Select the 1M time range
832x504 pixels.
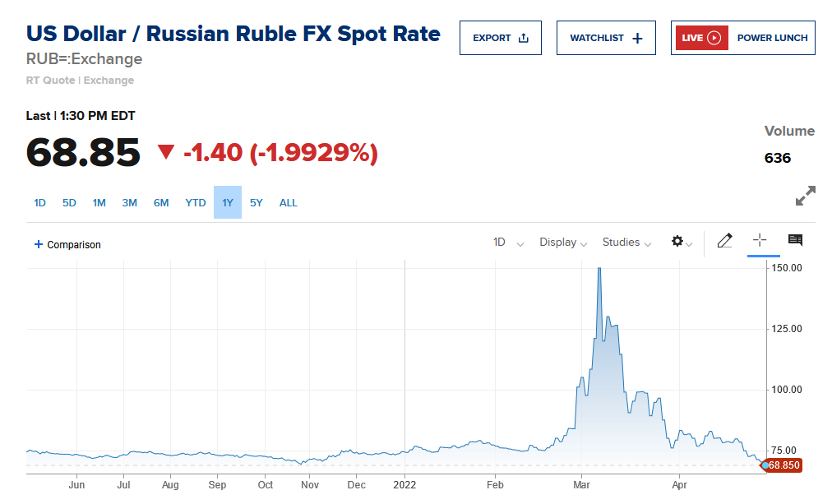pyautogui.click(x=99, y=202)
